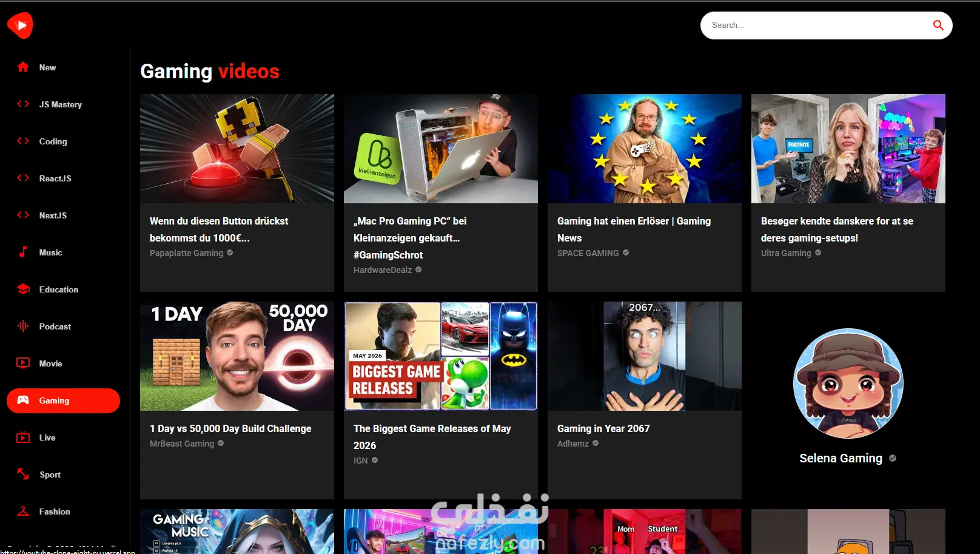Open the IGN channel link
Viewport: 980px width, 554px height.
tap(361, 461)
